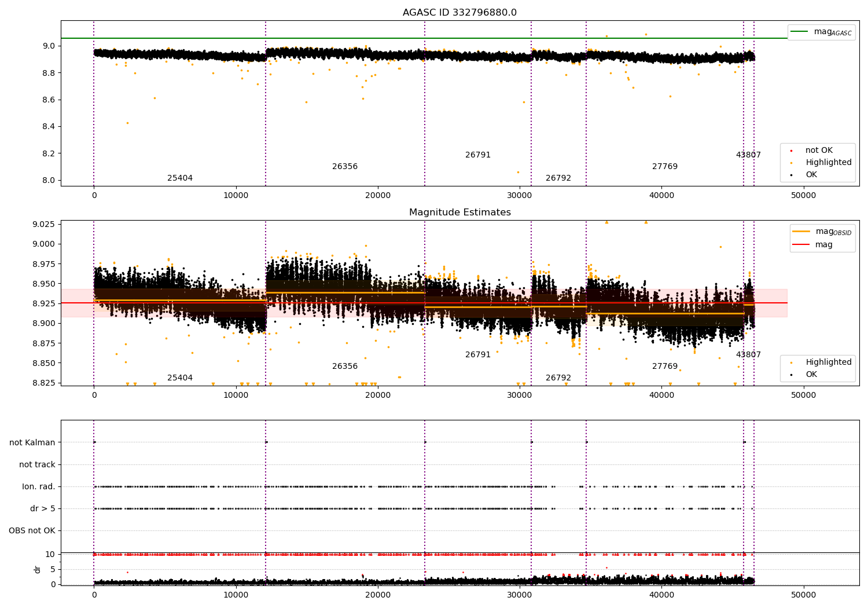Click x-tick 50000 under the top plot
This screenshot has width=868, height=608.
(x=803, y=196)
